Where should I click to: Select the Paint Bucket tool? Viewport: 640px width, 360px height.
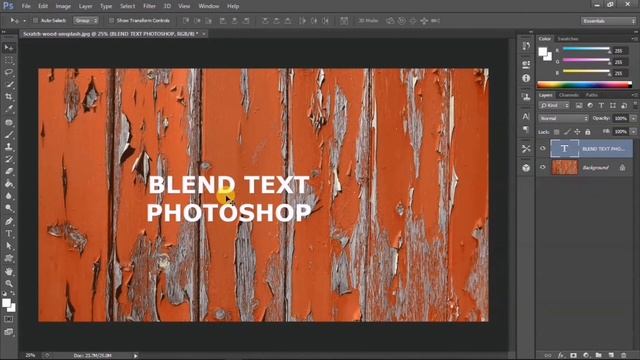[9, 184]
